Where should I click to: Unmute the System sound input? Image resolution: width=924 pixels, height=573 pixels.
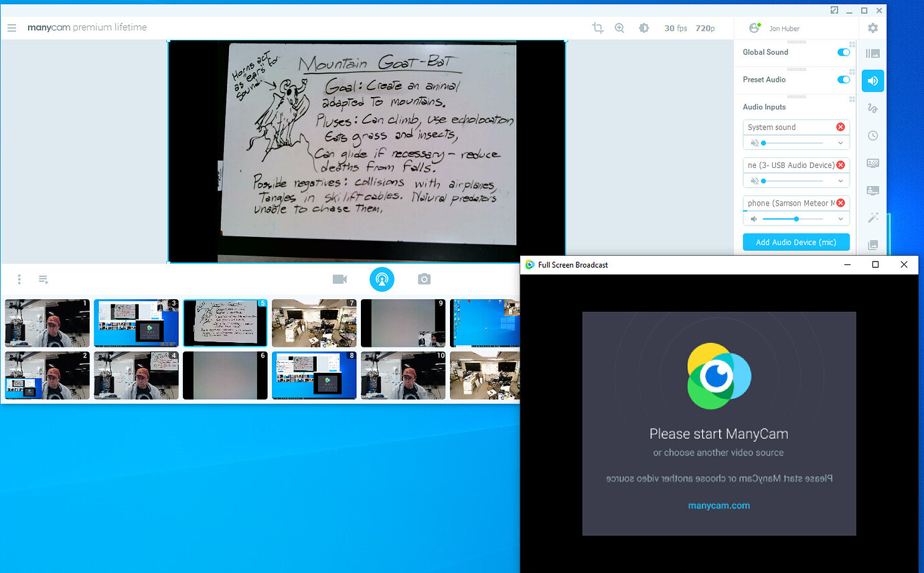[753, 143]
